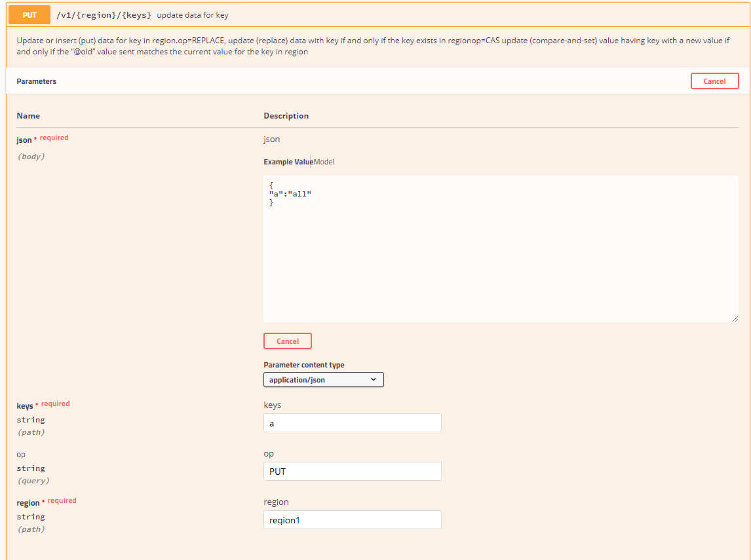Click the orange PUT method badge
This screenshot has width=751, height=560.
click(x=29, y=14)
